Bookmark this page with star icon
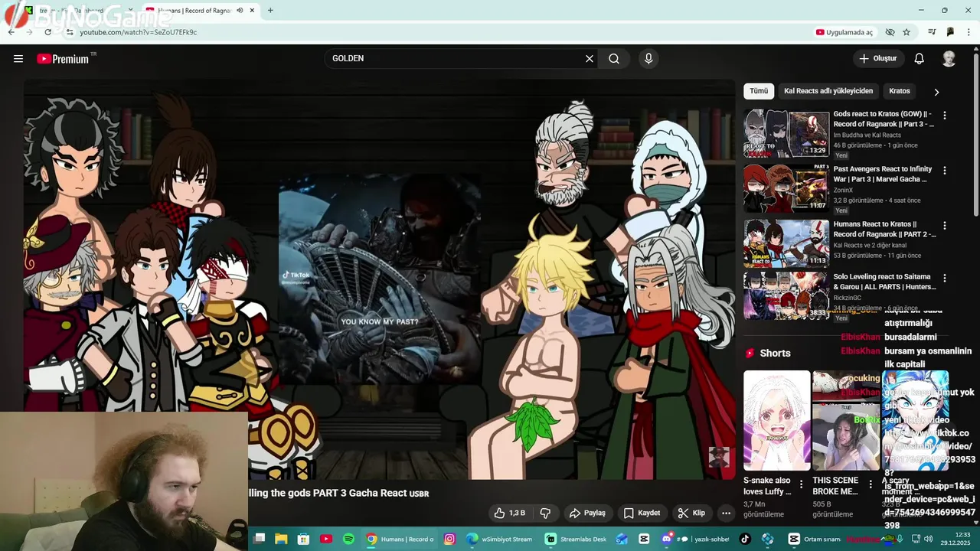This screenshot has height=551, width=980. [906, 32]
